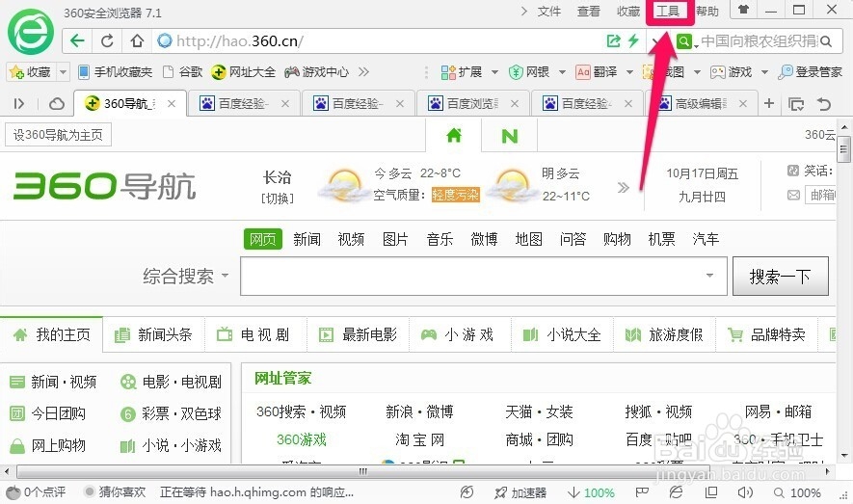Open the 天猫·女装 link
This screenshot has width=853, height=504.
539,411
